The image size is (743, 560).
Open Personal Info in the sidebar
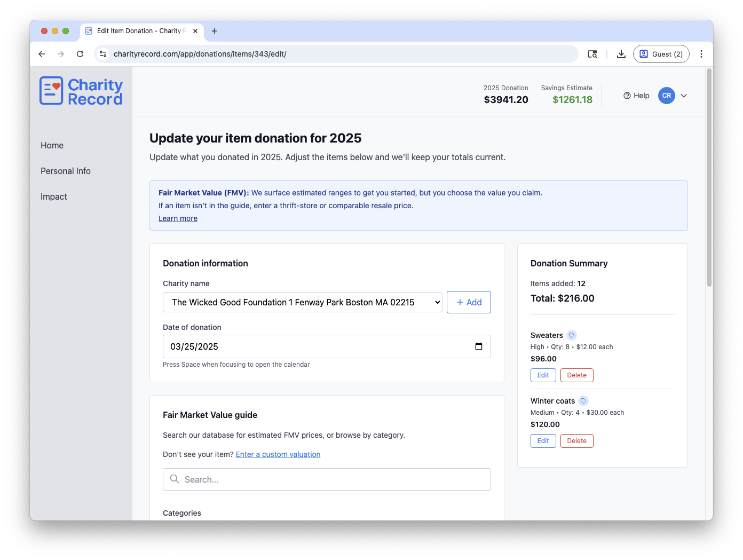[66, 171]
